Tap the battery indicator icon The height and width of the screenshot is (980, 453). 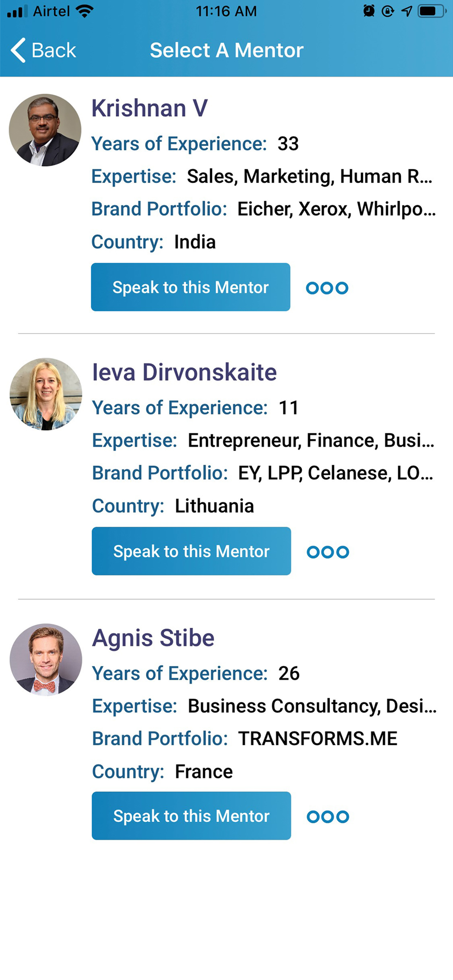tap(432, 11)
